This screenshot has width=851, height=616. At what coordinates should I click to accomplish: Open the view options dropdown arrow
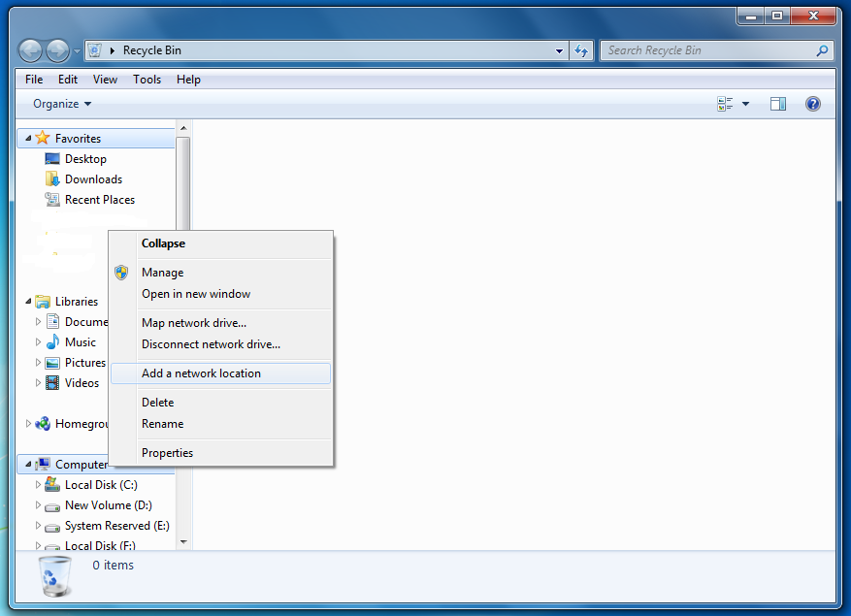pyautogui.click(x=745, y=104)
